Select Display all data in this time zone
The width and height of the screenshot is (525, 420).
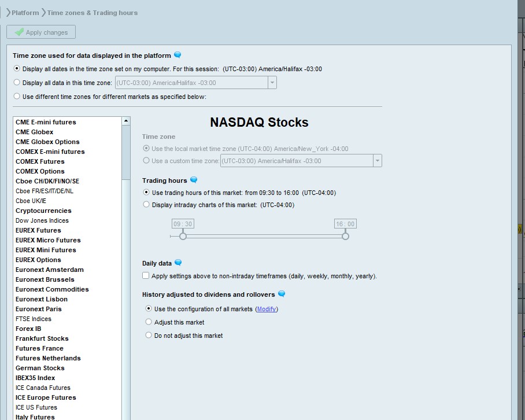(17, 82)
